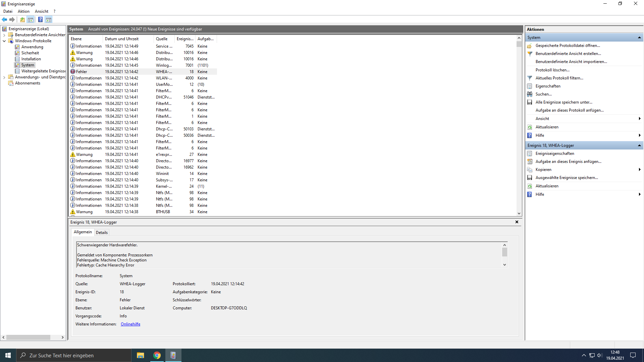The height and width of the screenshot is (362, 644).
Task: Expand the Ansicht submenu arrow
Action: click(x=639, y=119)
